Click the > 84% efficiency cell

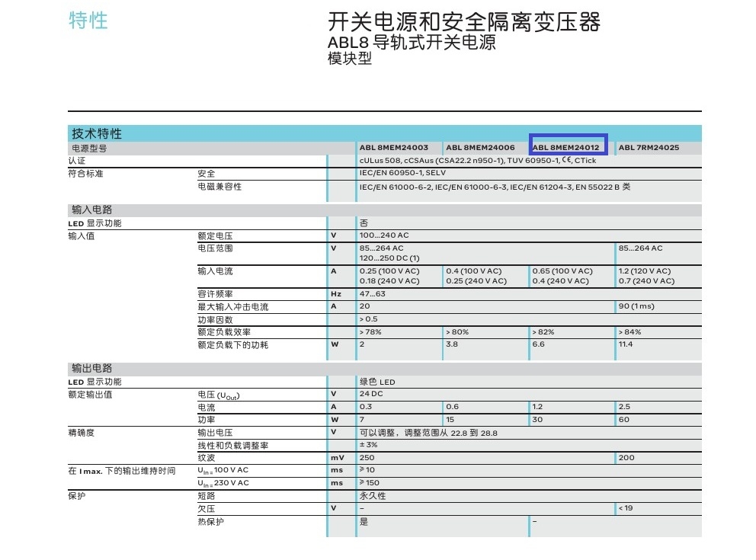(629, 332)
